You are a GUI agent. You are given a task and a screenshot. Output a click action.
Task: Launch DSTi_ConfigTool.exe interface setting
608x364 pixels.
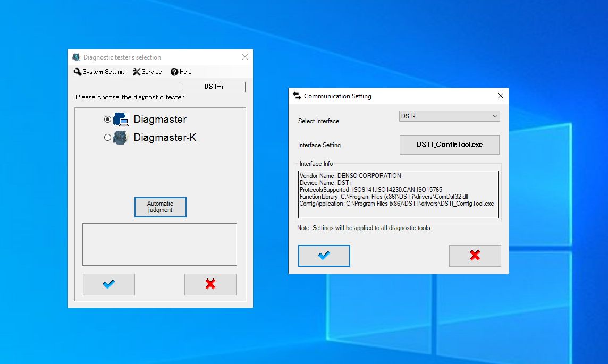click(x=450, y=145)
